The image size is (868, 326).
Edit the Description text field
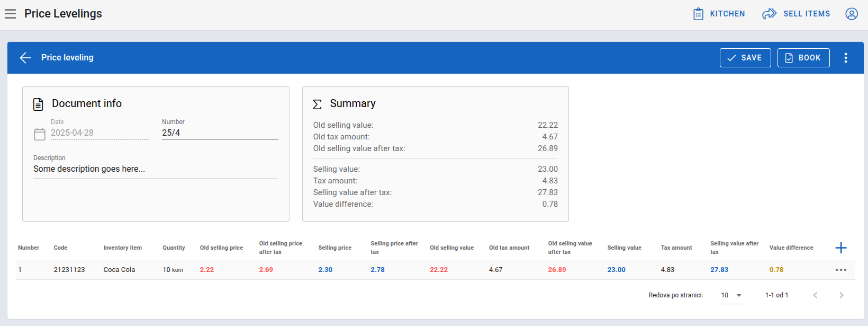156,169
